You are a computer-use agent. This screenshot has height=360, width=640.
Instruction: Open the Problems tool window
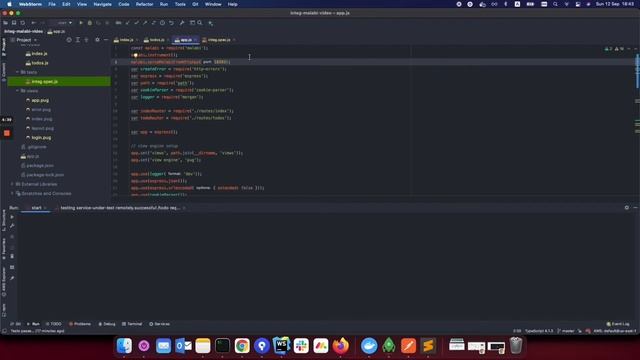(80, 324)
